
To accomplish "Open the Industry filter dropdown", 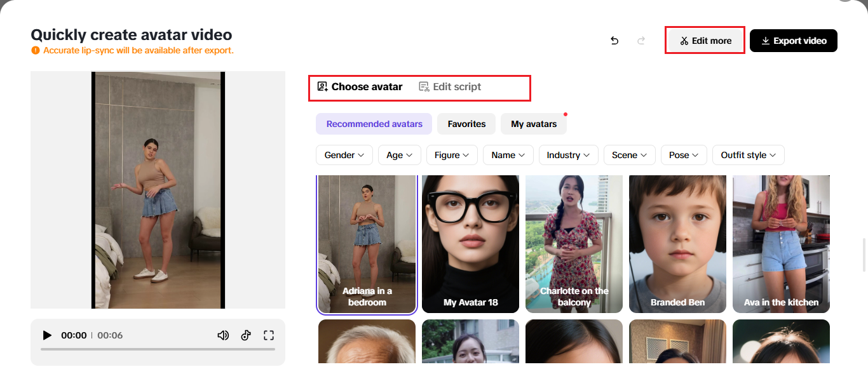I will 568,155.
